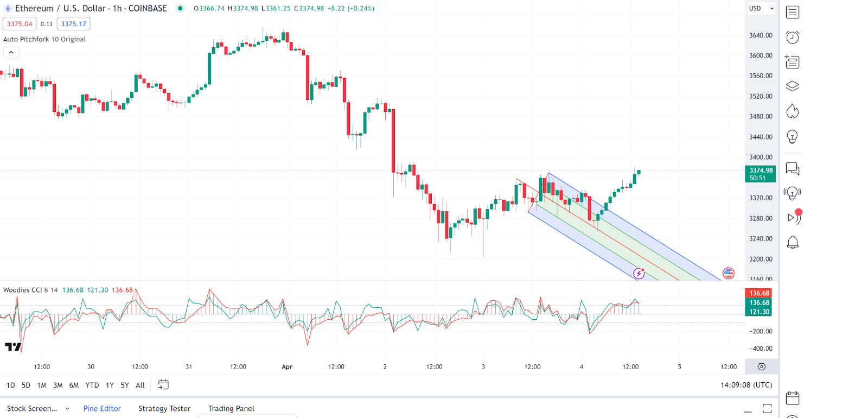Click the purple lightning event marker
Screen dimensions: 868x418
click(x=639, y=273)
